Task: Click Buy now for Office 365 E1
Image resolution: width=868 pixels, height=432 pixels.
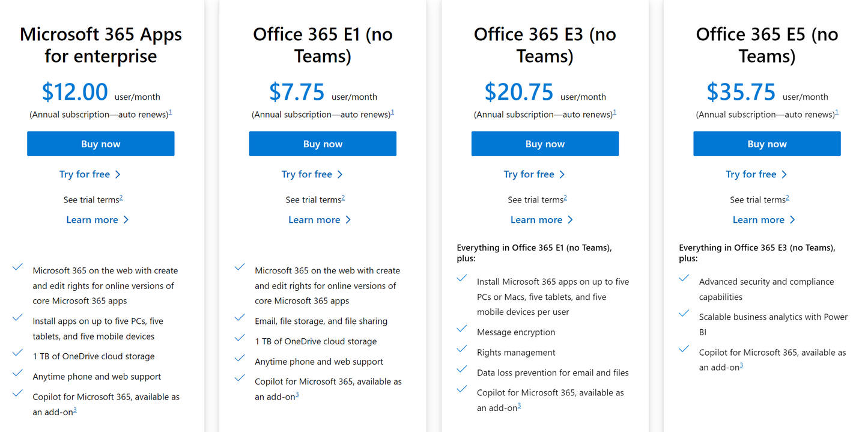Action: tap(323, 144)
